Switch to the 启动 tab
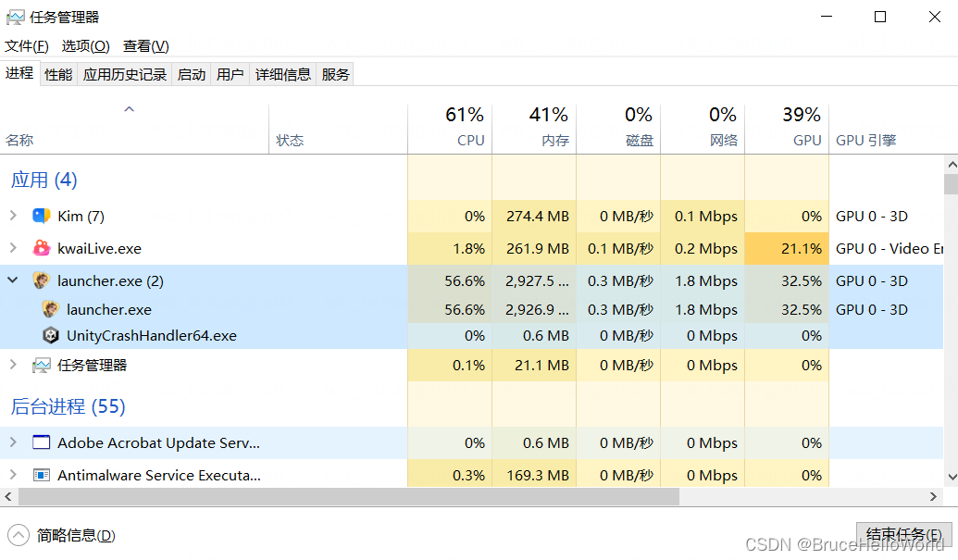Screen dimensions: 958x560 click(x=192, y=74)
